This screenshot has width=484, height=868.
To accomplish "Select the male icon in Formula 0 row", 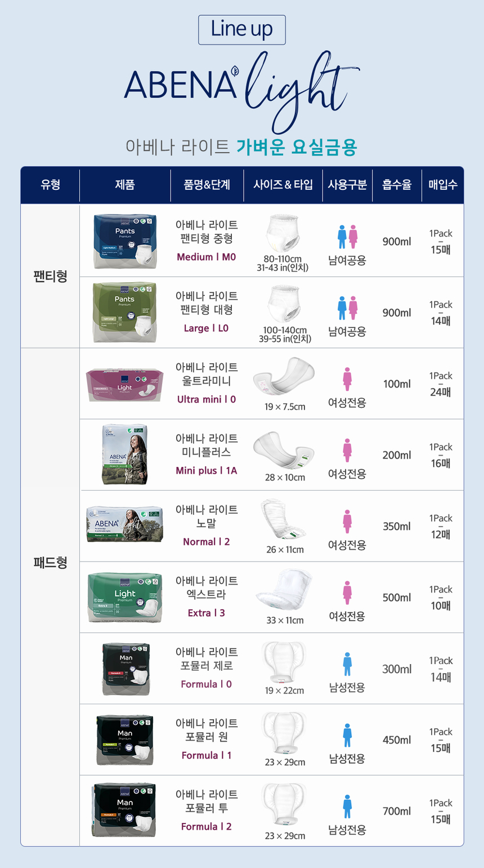I will click(347, 664).
